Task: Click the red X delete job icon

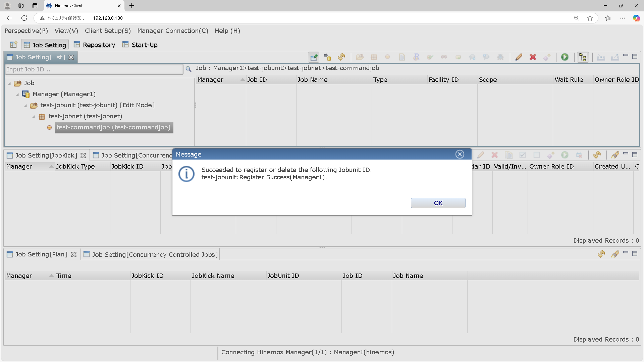Action: [533, 57]
